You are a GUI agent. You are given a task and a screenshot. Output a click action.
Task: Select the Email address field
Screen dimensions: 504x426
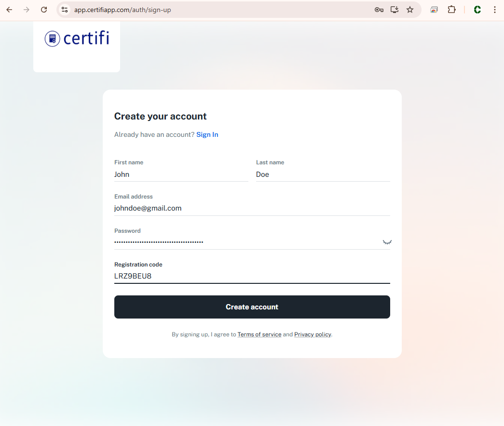tap(252, 208)
